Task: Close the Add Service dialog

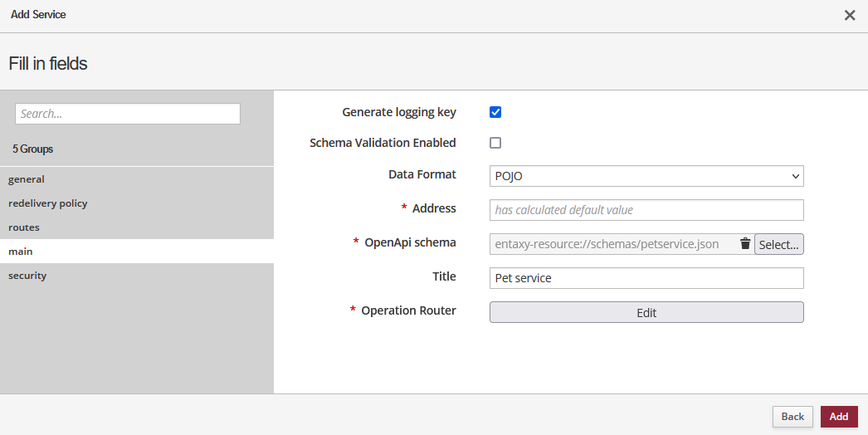Action: click(849, 15)
